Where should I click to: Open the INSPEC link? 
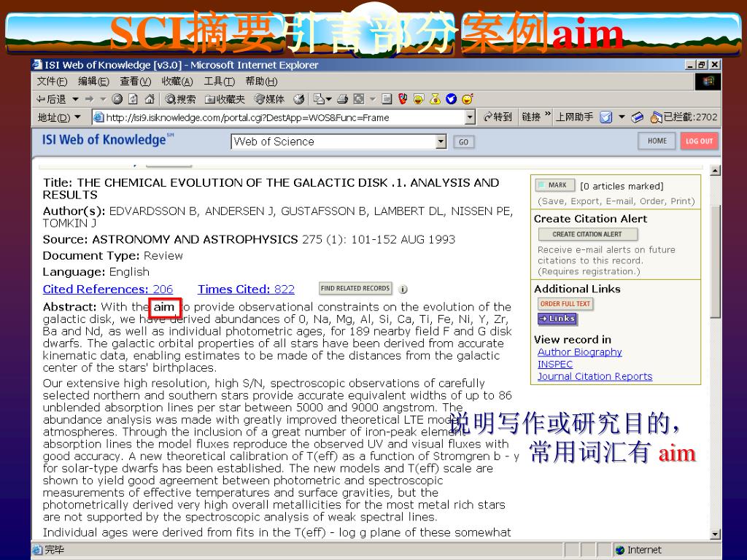(555, 365)
